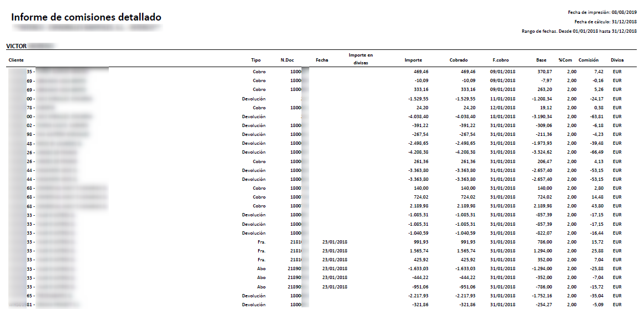Click the F.cobro date 18/01/2018
Viewport: 644px width, 309px height.
coord(503,116)
